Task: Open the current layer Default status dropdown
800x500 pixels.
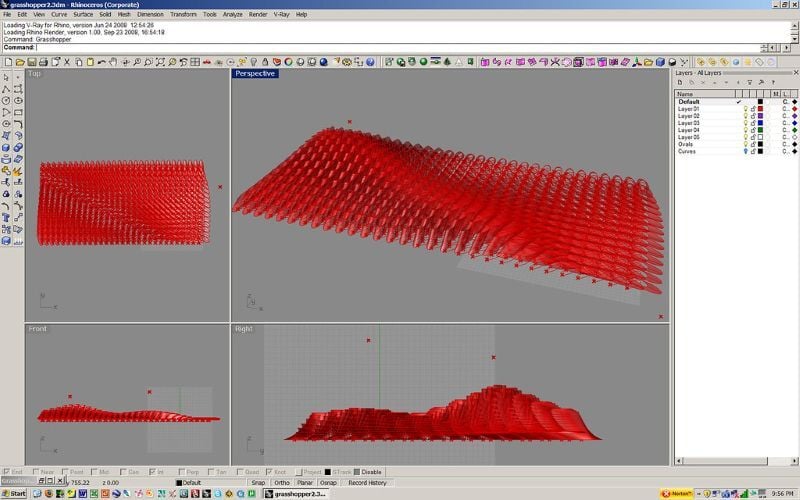Action: (210, 482)
